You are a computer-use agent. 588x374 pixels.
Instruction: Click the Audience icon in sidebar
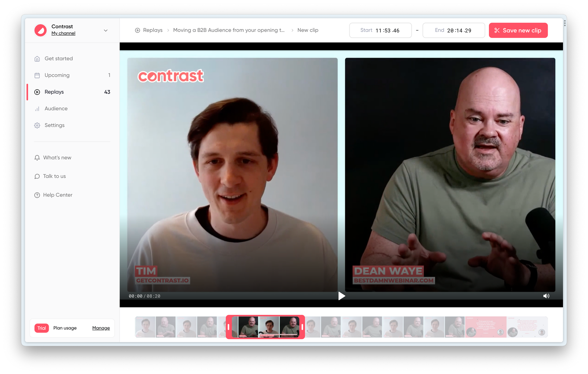tap(36, 108)
